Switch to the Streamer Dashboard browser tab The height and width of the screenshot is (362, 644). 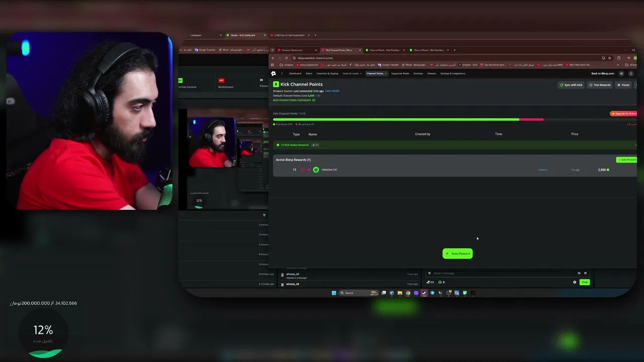click(x=297, y=50)
